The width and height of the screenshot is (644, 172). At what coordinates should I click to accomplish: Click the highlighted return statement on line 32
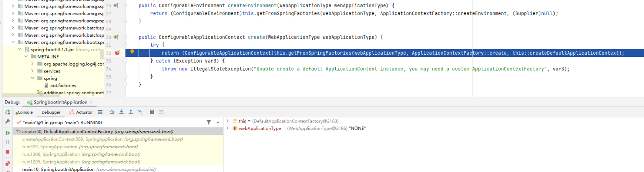tap(393, 53)
